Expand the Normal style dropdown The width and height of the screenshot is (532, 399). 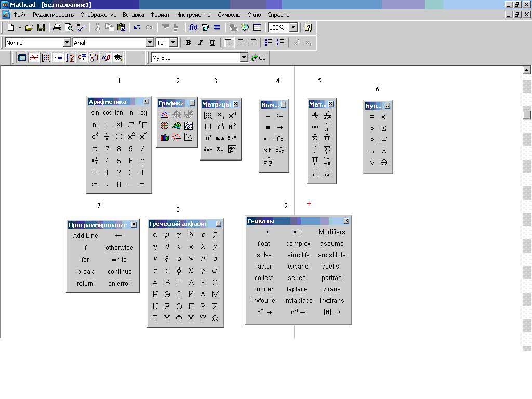tap(67, 43)
